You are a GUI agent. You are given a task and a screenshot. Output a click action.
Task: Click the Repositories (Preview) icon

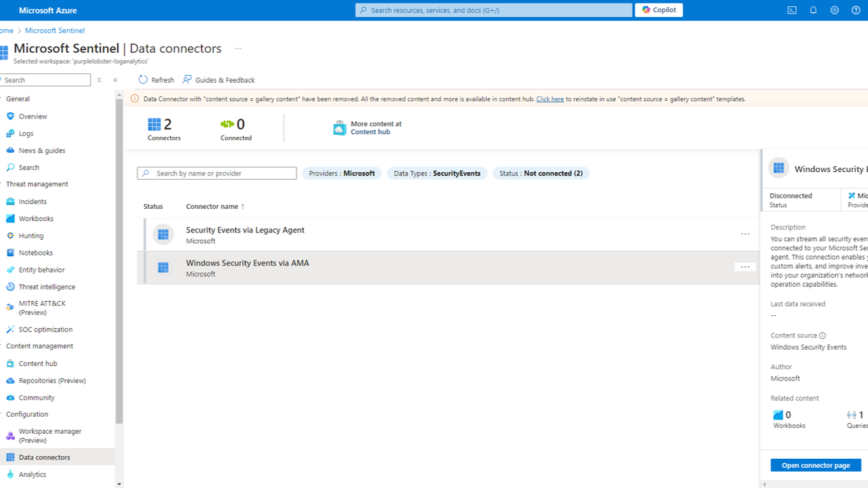pyautogui.click(x=10, y=381)
